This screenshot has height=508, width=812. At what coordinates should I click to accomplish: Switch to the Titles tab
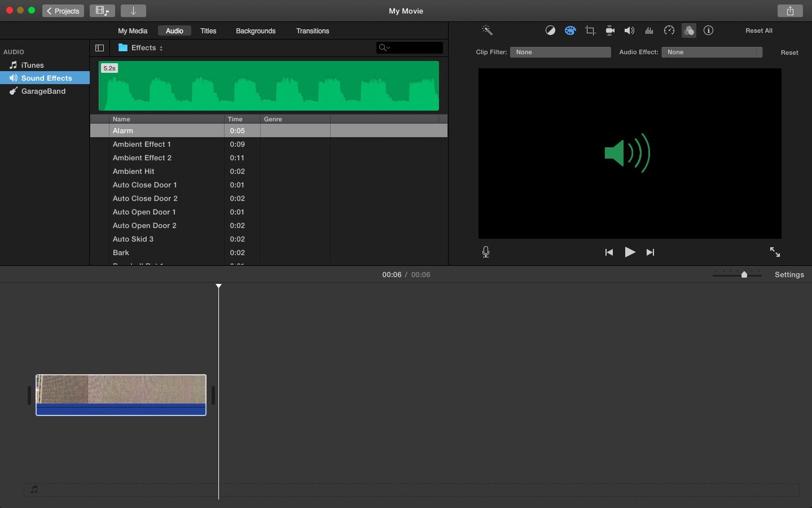(208, 31)
